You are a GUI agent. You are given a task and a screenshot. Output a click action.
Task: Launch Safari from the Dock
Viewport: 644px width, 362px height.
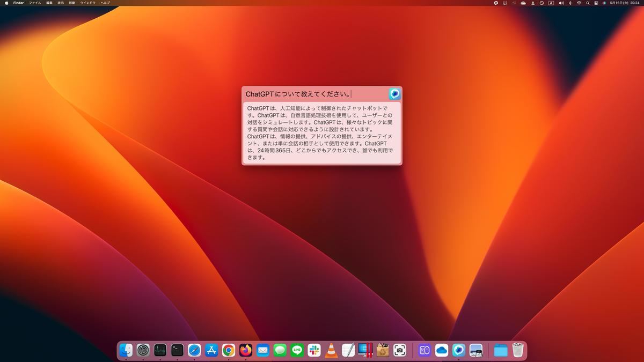click(194, 350)
